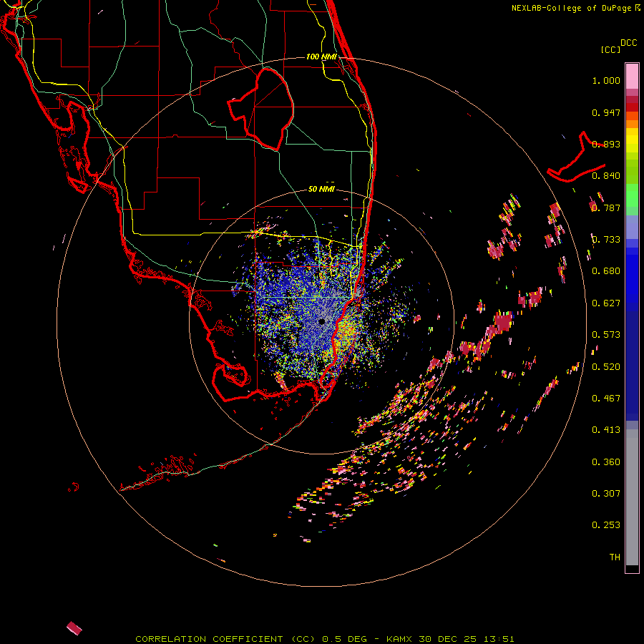Select the 0.787 scale value
The image size is (644, 644).
(606, 208)
